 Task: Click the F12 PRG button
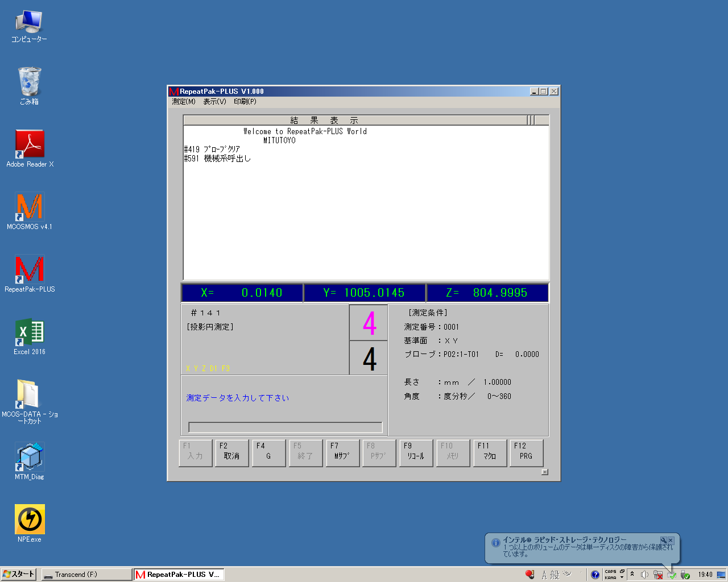(x=527, y=453)
